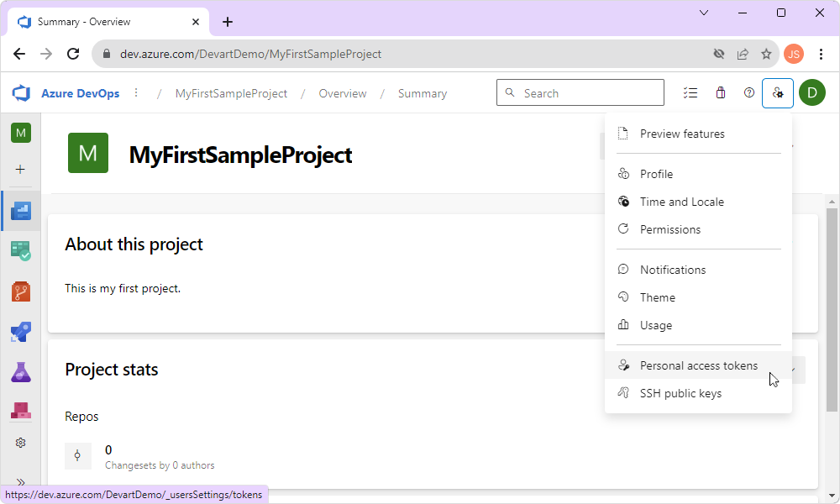The image size is (840, 504).
Task: Open Project settings gear in sidebar
Action: tap(20, 443)
